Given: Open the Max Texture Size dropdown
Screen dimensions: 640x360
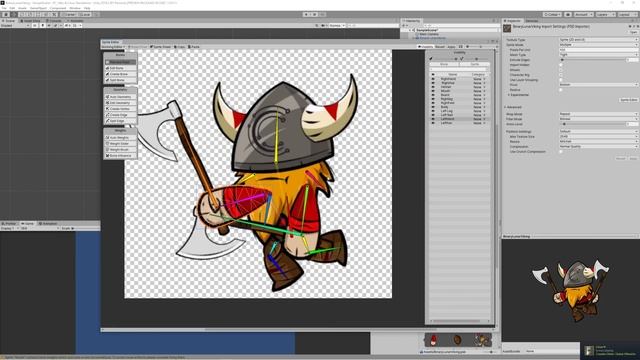Looking at the screenshot, I should (x=598, y=137).
